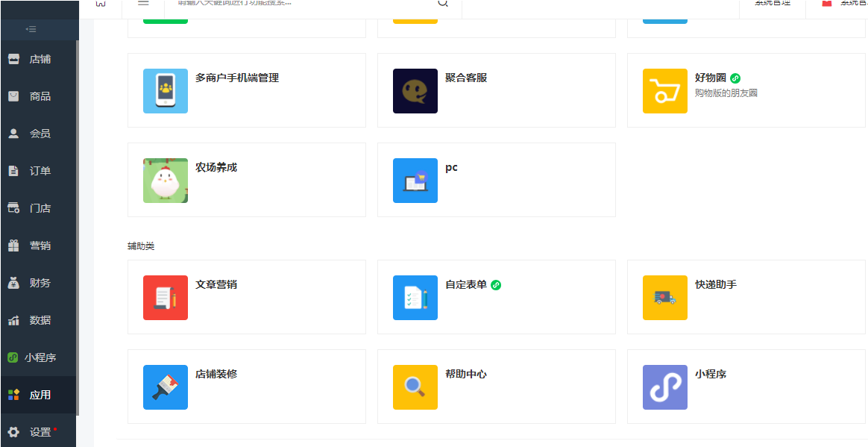Open 设置 in the sidebar

pos(40,432)
